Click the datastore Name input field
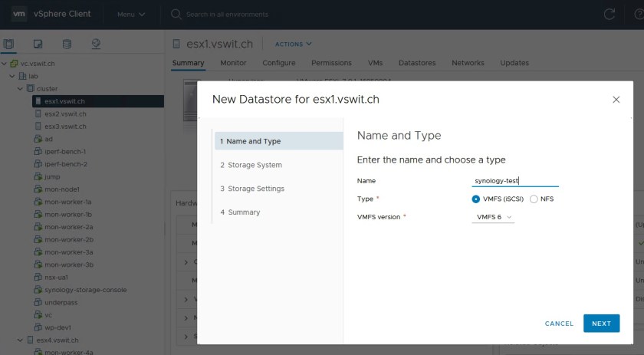644x355 pixels. (x=514, y=181)
